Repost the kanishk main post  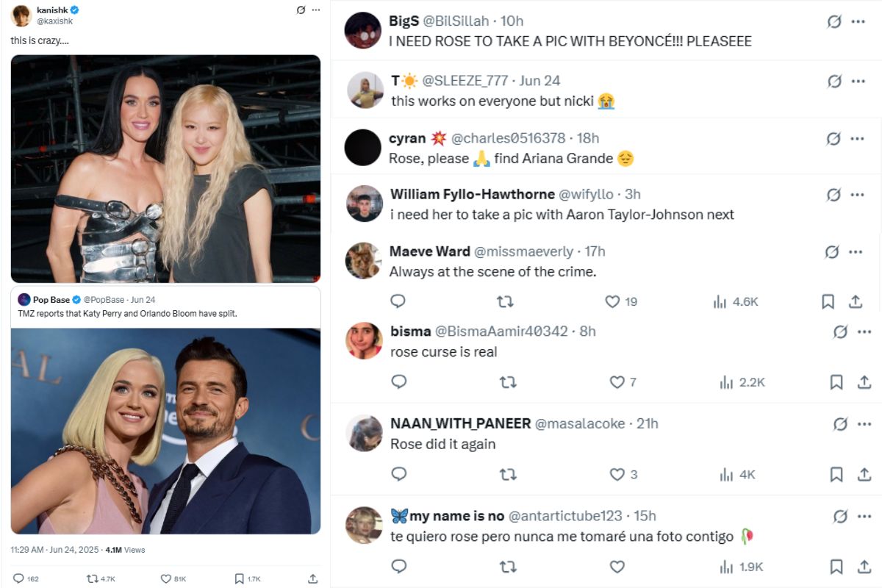(93, 578)
